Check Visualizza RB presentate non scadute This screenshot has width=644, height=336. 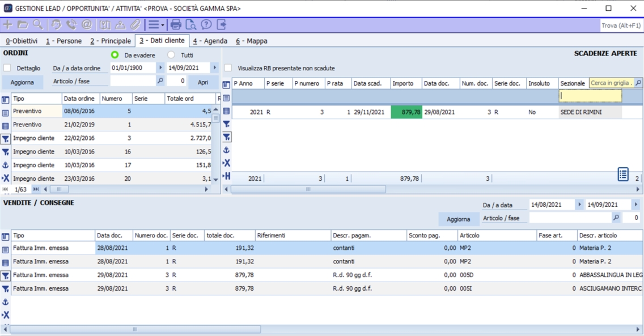(x=228, y=68)
